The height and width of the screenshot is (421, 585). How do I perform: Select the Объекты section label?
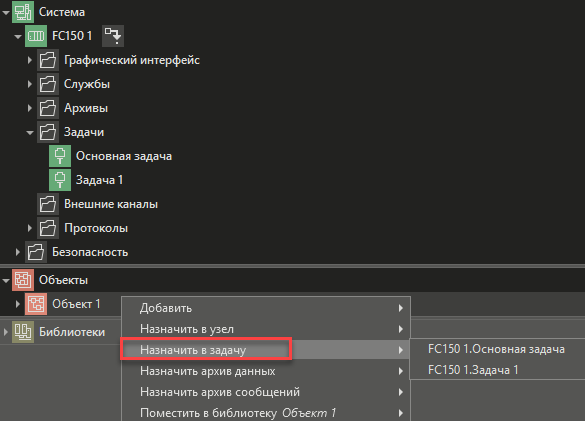[x=63, y=280]
